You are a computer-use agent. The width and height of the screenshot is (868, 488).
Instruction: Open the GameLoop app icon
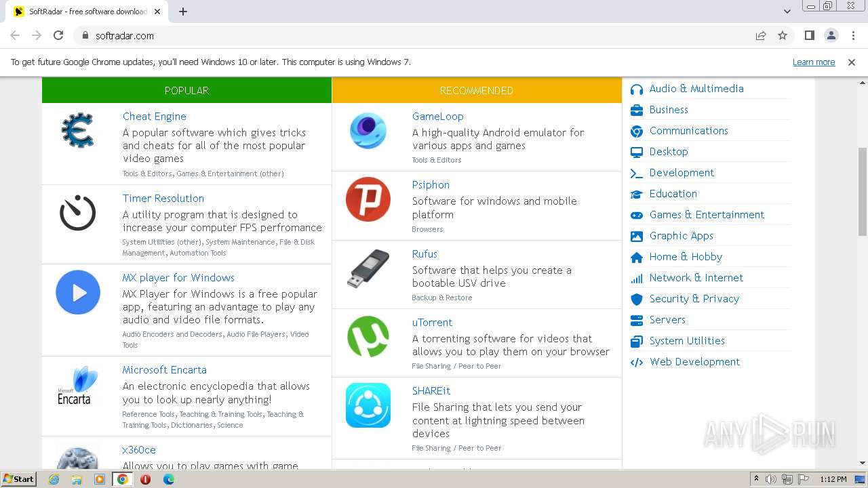pos(368,131)
